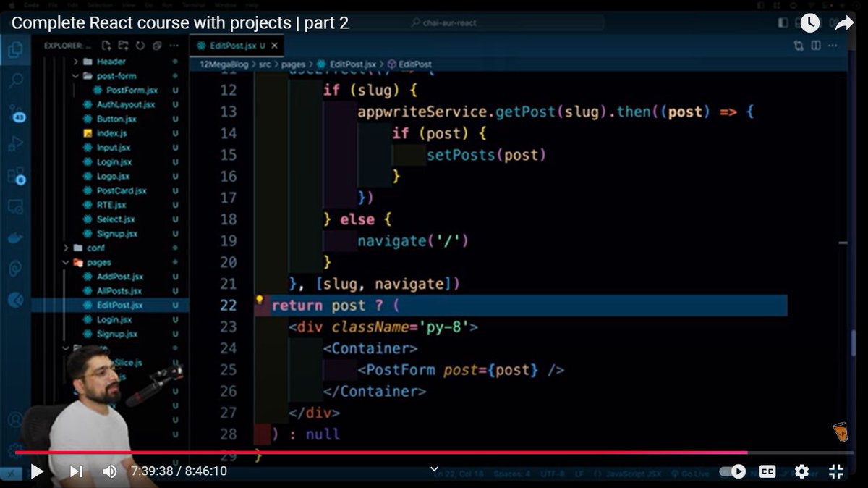Click 12MegaBlog in breadcrumb
Viewport: 868px width, 488px height.
click(224, 64)
